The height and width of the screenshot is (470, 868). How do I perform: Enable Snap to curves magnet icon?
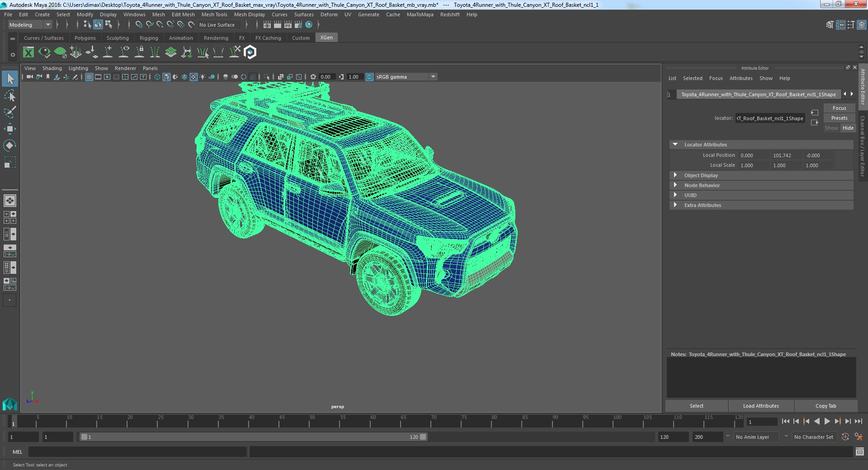[x=149, y=25]
